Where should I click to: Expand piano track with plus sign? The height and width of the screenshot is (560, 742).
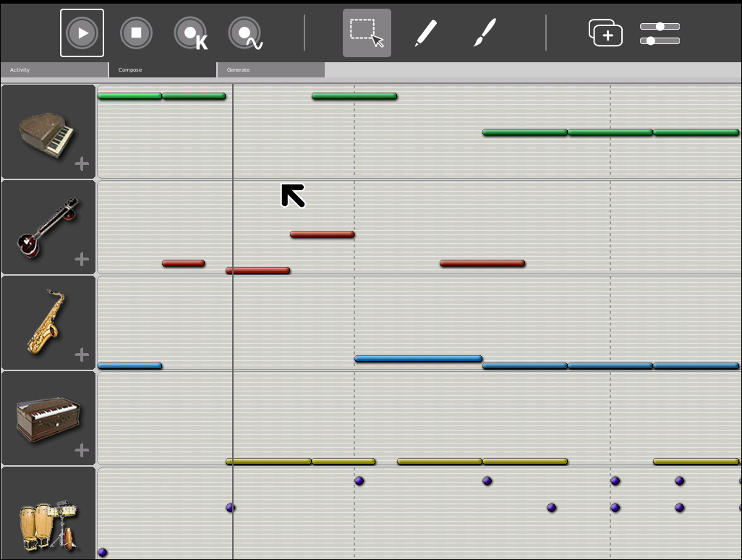pos(82,164)
